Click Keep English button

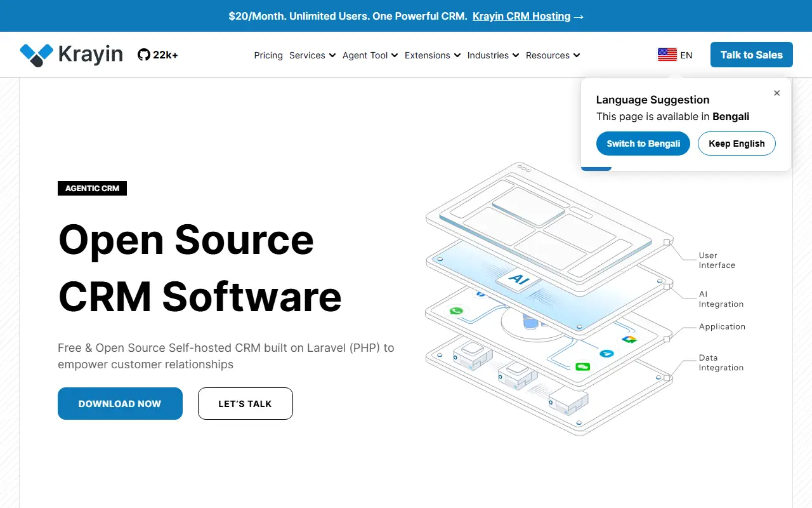(737, 144)
